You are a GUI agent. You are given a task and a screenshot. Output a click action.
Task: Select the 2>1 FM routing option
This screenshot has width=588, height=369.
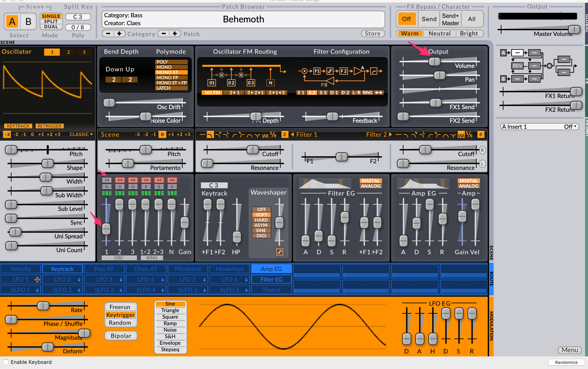point(234,93)
